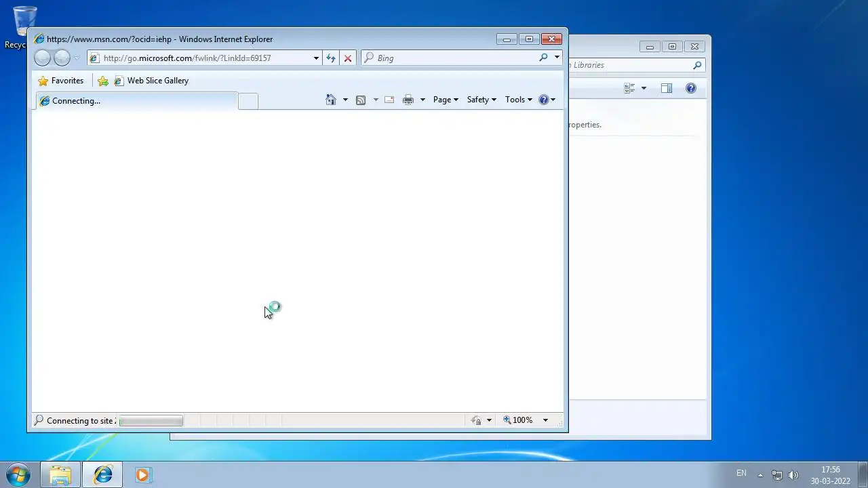Select the Connecting... tab
Viewport: 868px width, 488px height.
coord(136,101)
